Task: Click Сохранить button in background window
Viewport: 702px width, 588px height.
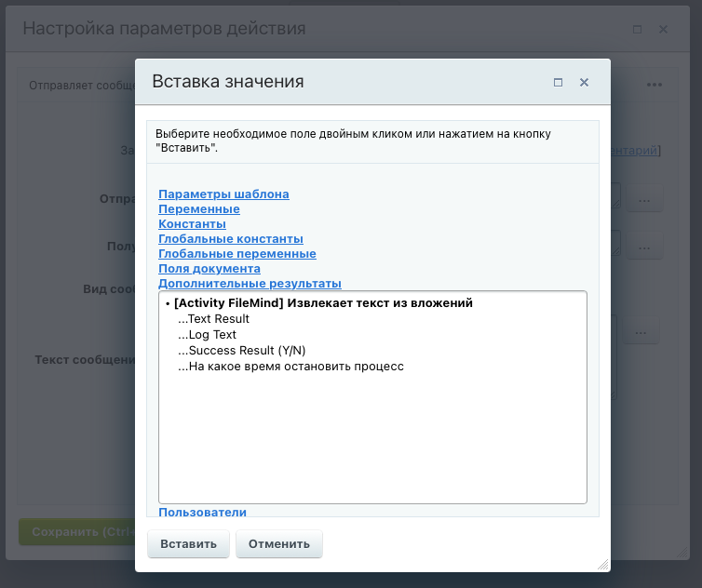Action: coord(77,531)
